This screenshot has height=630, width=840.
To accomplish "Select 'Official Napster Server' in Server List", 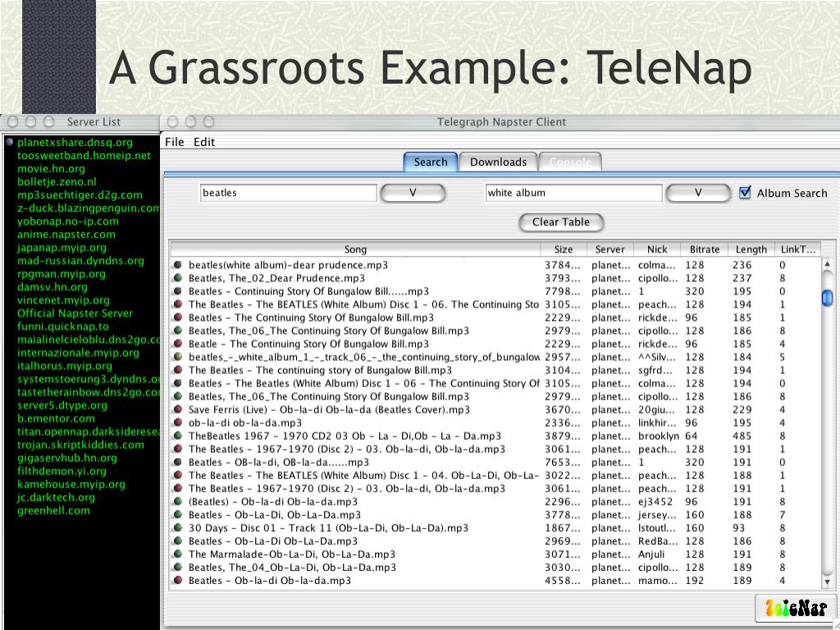I will 75,313.
